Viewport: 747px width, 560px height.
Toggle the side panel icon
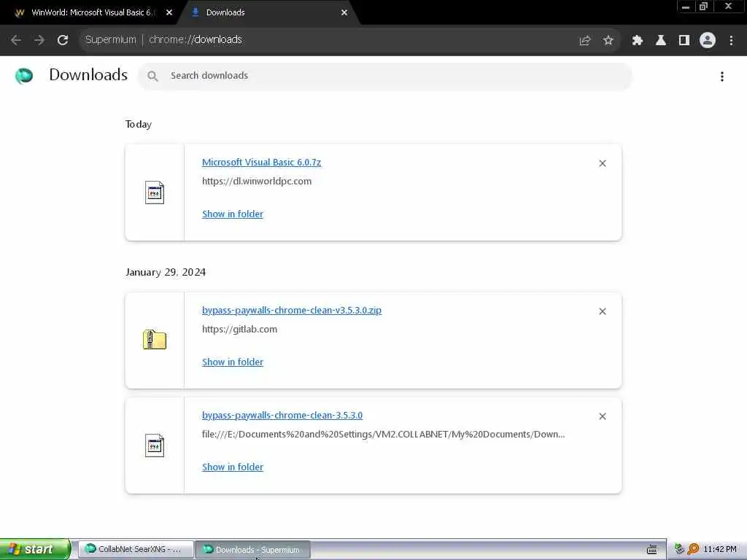point(684,41)
